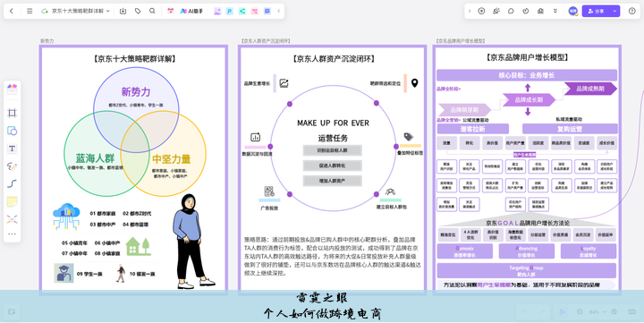The width and height of the screenshot is (644, 323).
Task: Click the purple image plugin icon
Action: pos(217,11)
